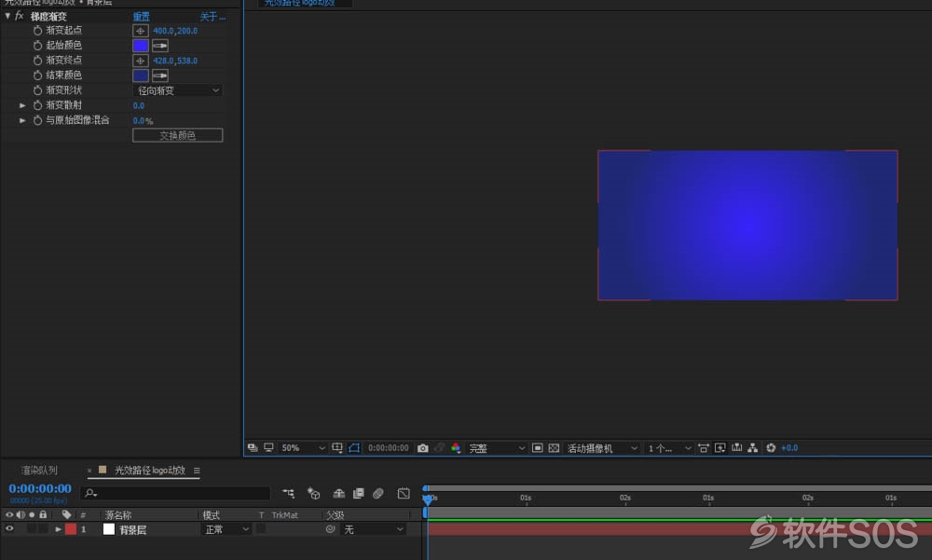The image size is (932, 560).
Task: Click the frame blending icon
Action: tap(359, 494)
